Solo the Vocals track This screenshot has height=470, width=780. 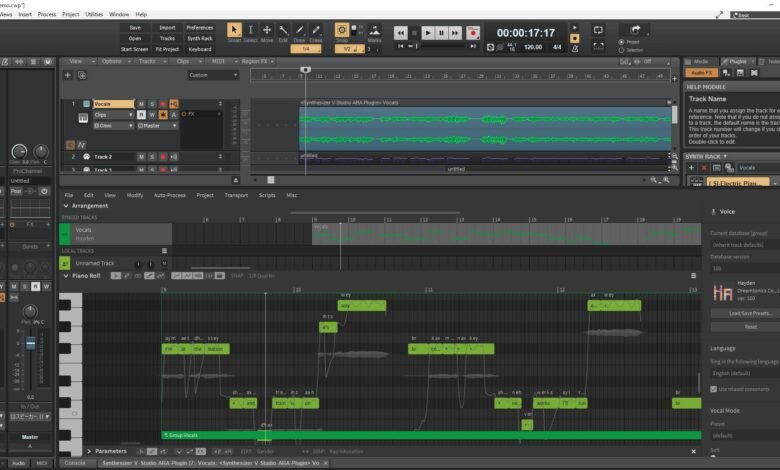(x=151, y=104)
